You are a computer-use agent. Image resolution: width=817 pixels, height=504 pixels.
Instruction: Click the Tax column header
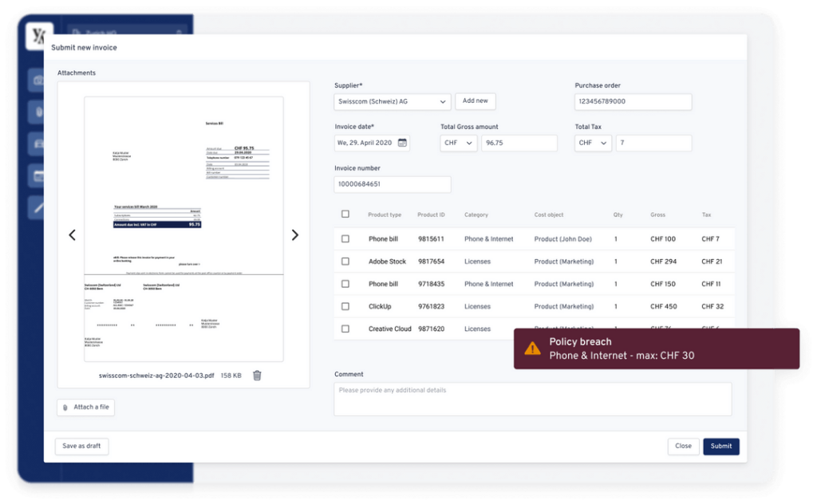click(707, 215)
